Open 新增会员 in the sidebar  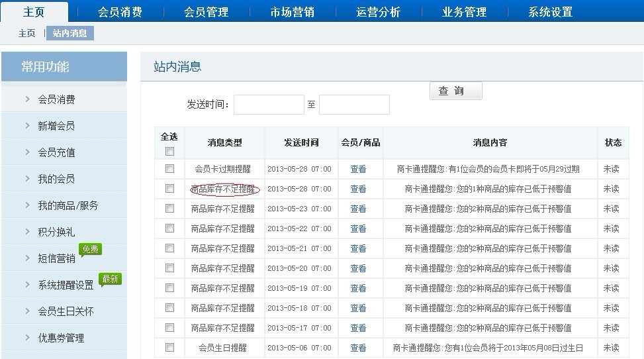56,126
